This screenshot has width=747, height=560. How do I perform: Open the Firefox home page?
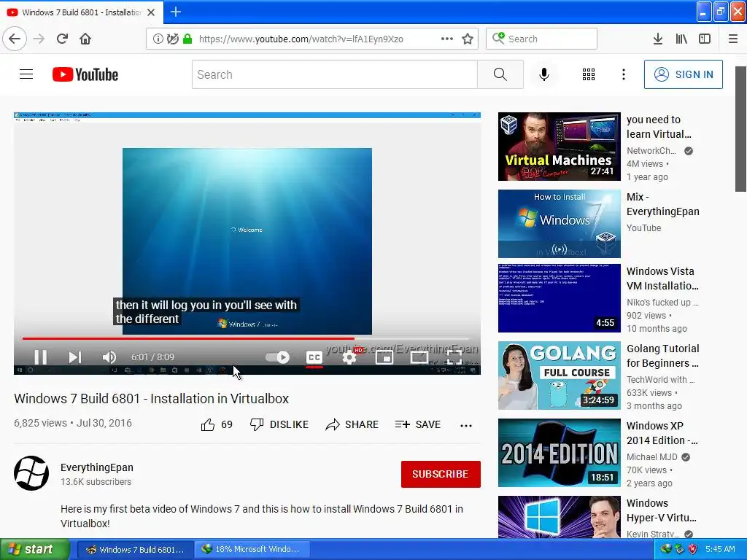click(85, 39)
